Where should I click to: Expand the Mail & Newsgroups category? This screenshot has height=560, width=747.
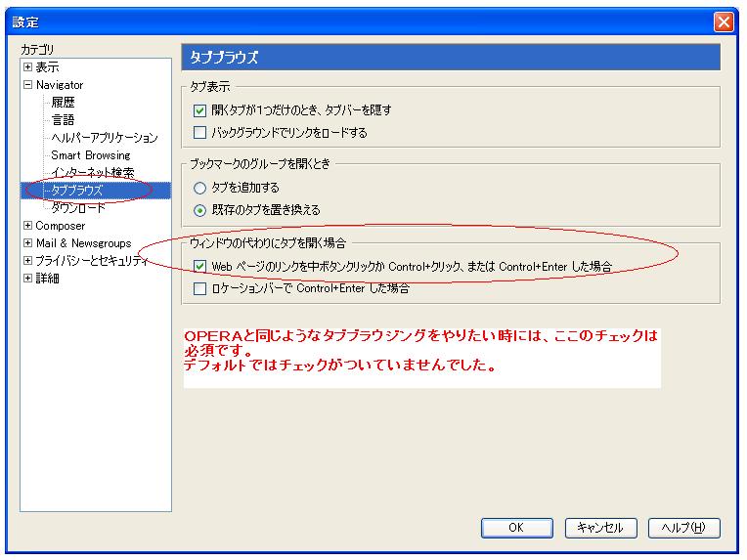click(x=27, y=242)
